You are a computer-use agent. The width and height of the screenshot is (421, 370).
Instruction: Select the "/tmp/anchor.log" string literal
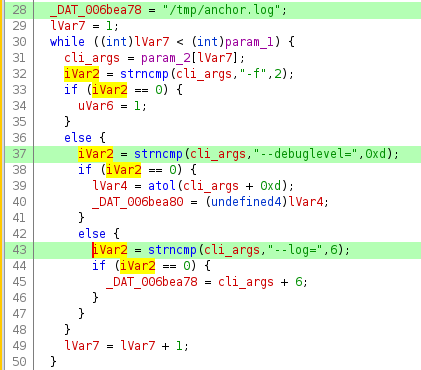click(222, 10)
